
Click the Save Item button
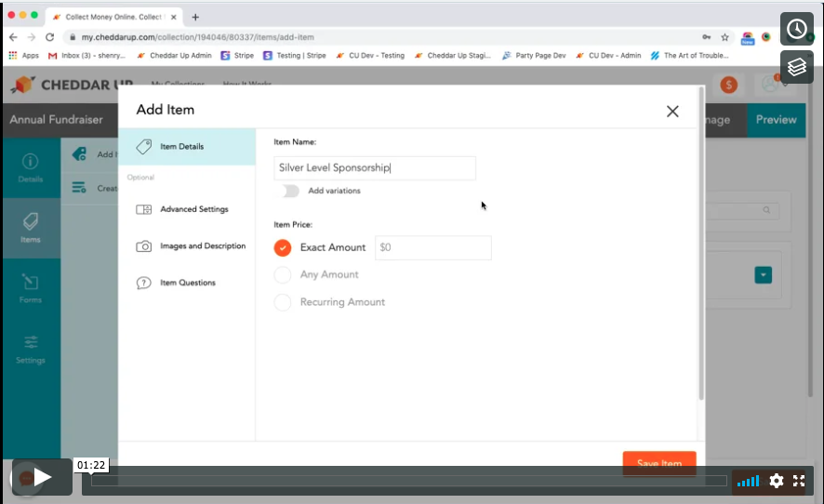coord(658,462)
